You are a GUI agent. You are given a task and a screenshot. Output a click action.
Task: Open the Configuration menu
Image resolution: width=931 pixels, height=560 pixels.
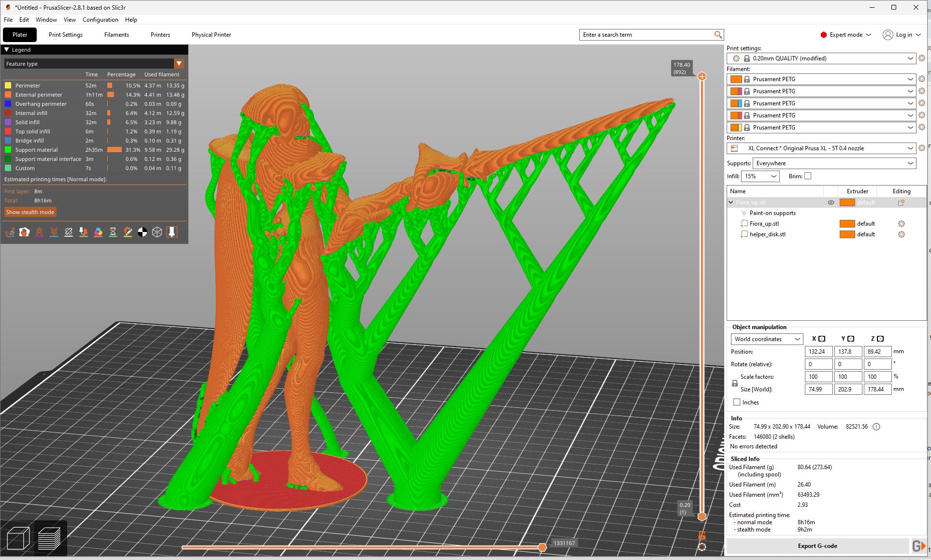click(100, 20)
